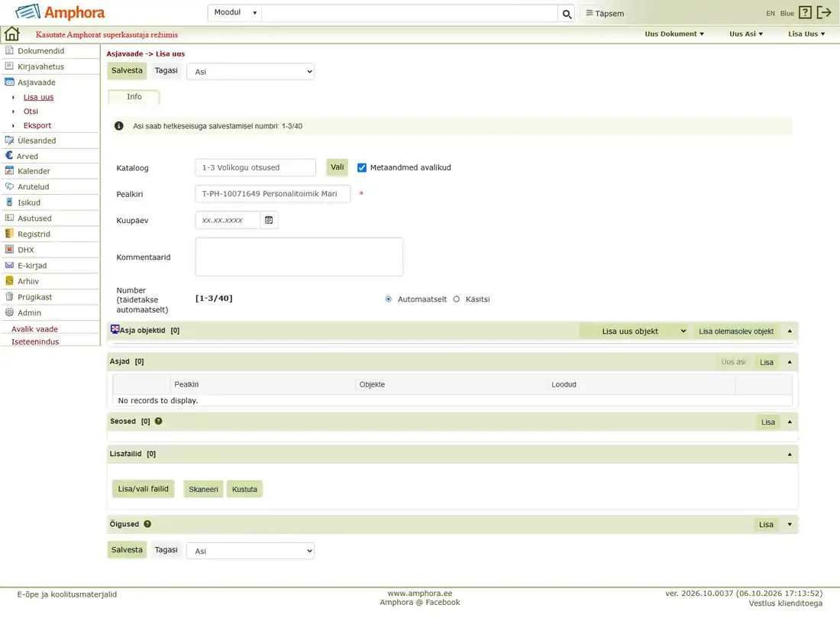Open the top Asi type dropdown

tap(250, 72)
